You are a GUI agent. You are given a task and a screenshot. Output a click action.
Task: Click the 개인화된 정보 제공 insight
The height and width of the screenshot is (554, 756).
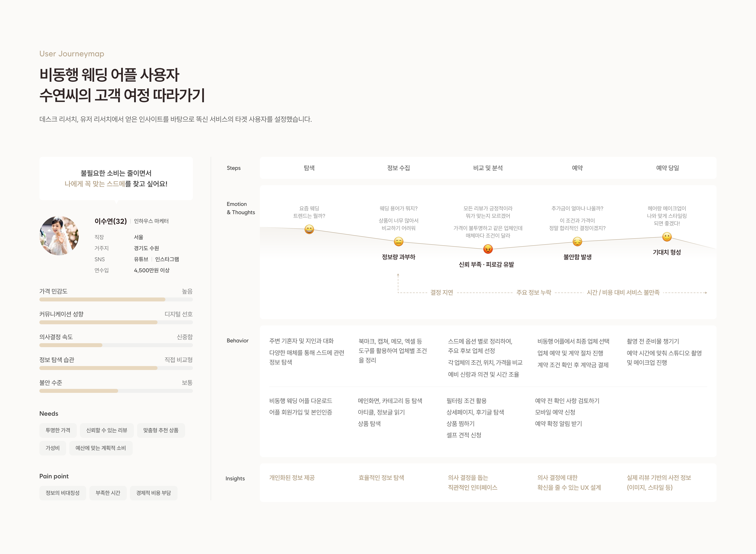(x=292, y=478)
